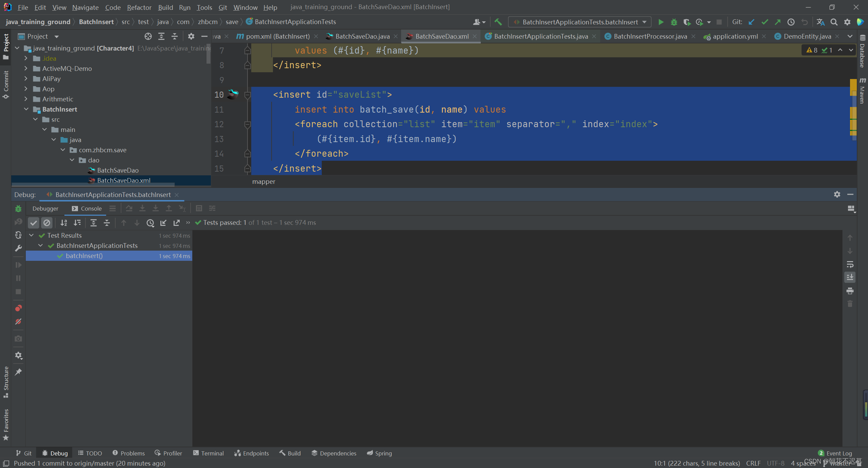Open Search Everywhere magnifier icon
868x468 pixels.
834,22
